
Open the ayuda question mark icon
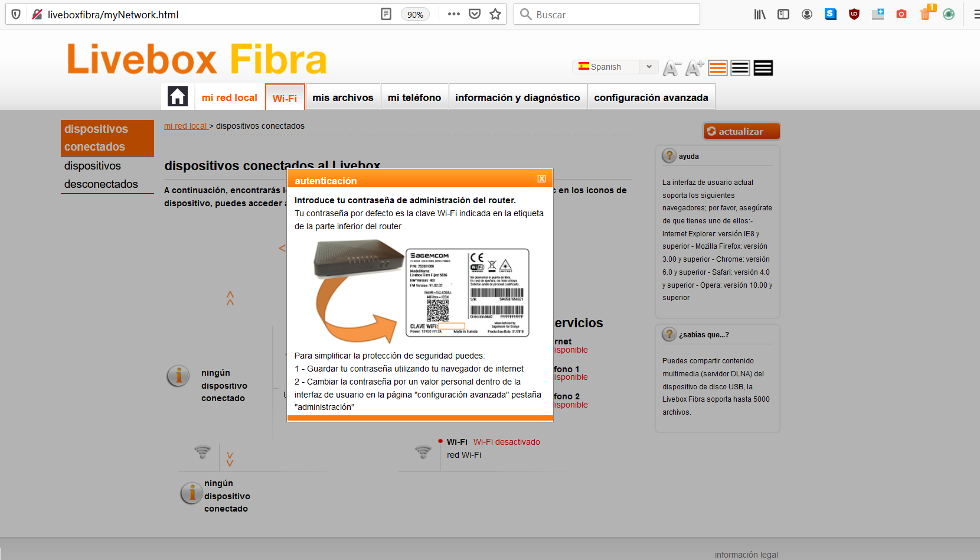669,156
